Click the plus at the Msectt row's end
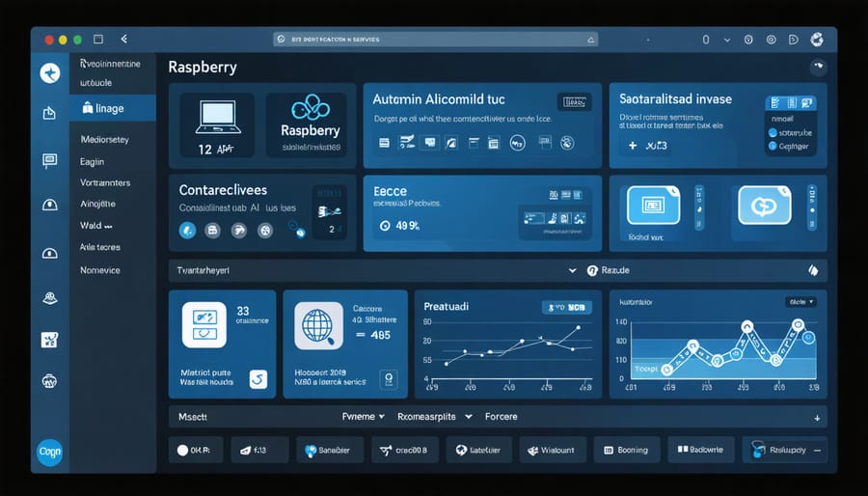 (817, 418)
